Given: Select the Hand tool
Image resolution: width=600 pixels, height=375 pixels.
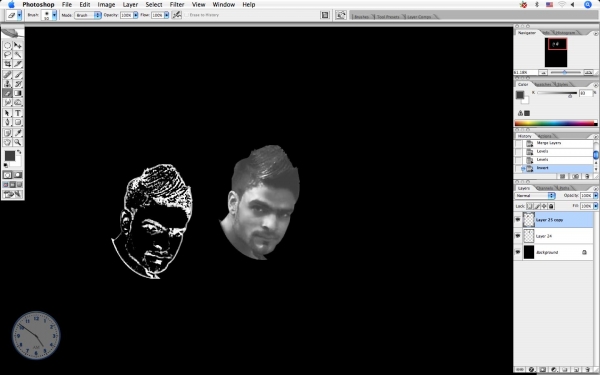Looking at the screenshot, I should [x=7, y=142].
